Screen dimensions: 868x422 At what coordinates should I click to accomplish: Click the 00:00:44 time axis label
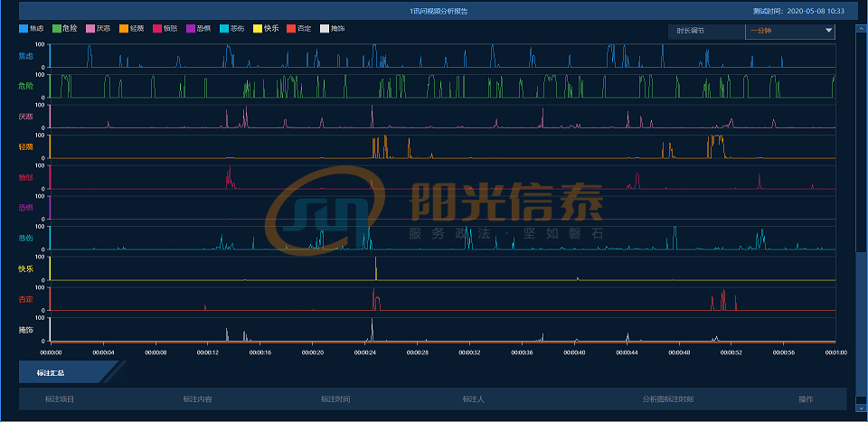(x=626, y=352)
